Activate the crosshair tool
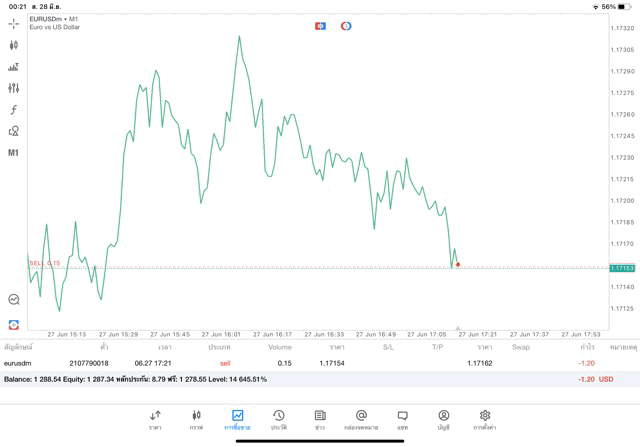This screenshot has width=640, height=447. pos(14,23)
